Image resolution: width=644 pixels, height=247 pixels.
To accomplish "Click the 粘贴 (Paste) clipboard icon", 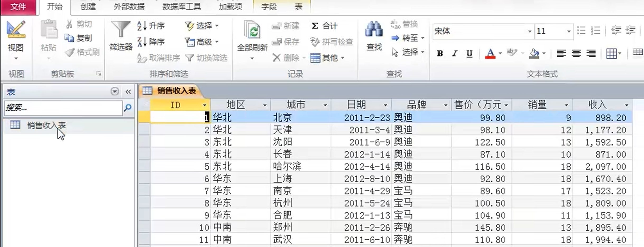I will 49,29.
